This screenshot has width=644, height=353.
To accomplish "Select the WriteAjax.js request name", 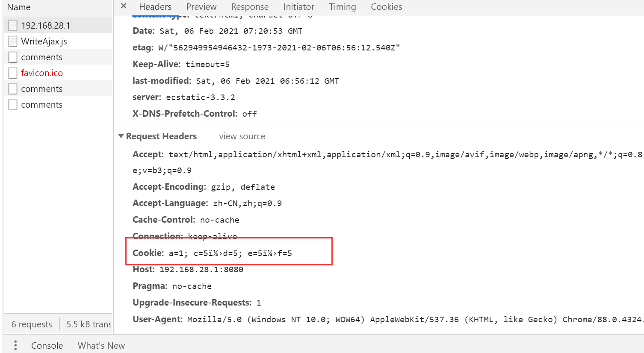I will [44, 41].
